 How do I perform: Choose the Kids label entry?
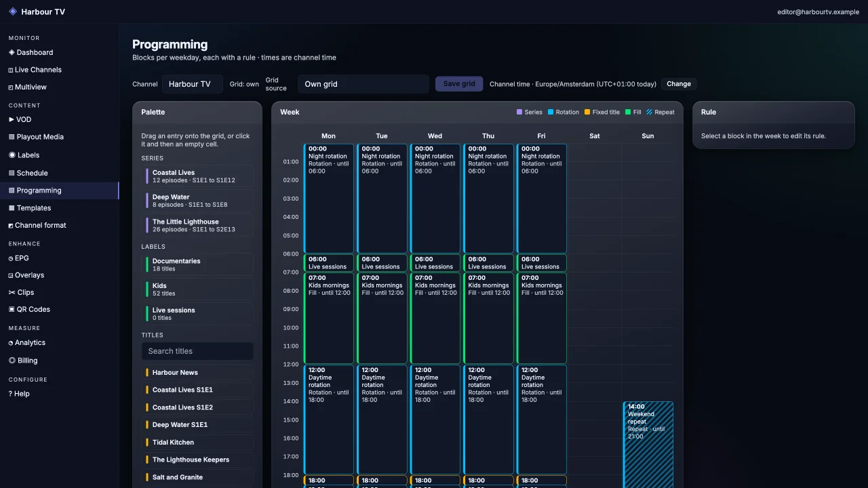click(x=197, y=289)
